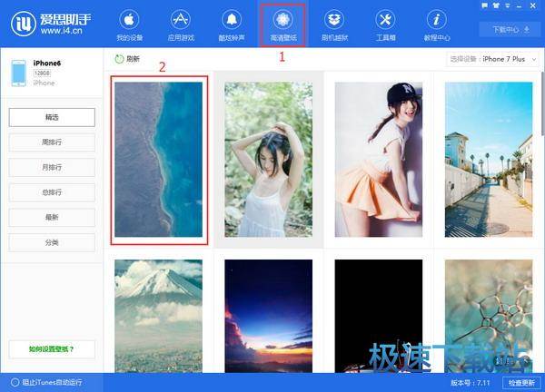Open the blue coastline aerial wallpaper

coord(158,160)
